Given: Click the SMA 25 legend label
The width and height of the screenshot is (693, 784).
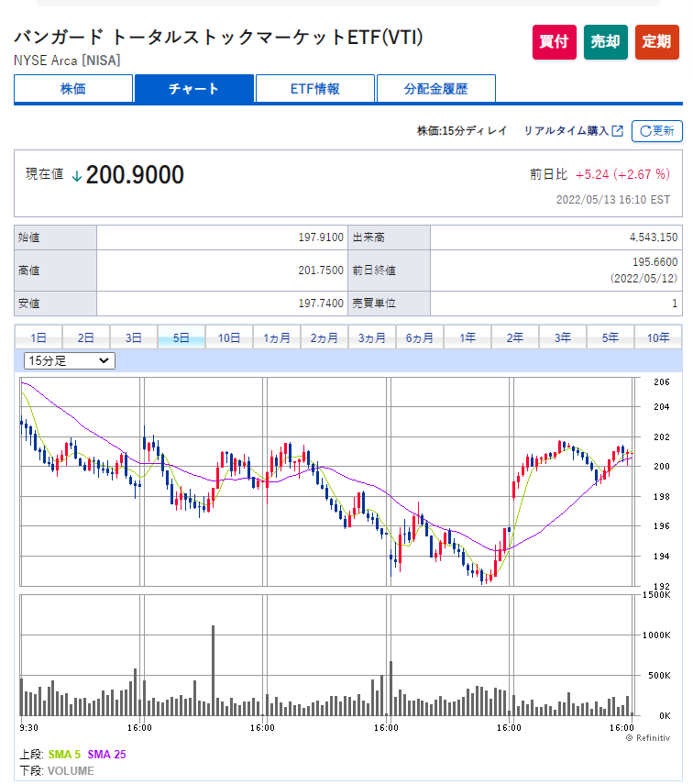Looking at the screenshot, I should (107, 754).
